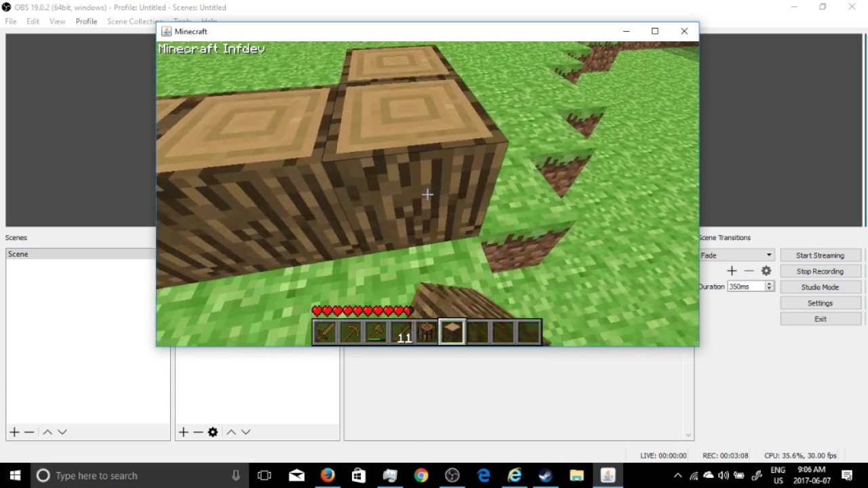Open File Explorer from the taskbar
The height and width of the screenshot is (488, 868).
pos(576,475)
